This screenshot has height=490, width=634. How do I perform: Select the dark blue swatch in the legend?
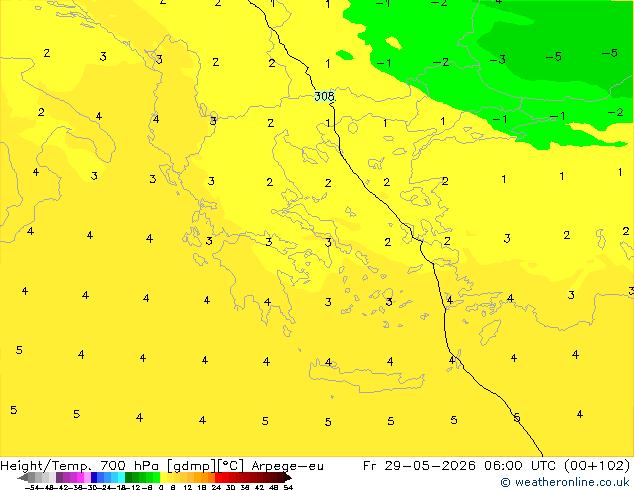[x=94, y=477]
